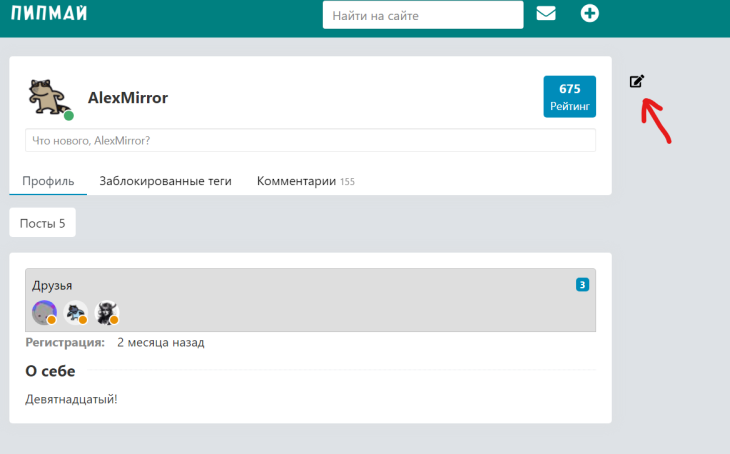Select the Профиль tab
Viewport: 730px width, 454px height.
pos(48,181)
